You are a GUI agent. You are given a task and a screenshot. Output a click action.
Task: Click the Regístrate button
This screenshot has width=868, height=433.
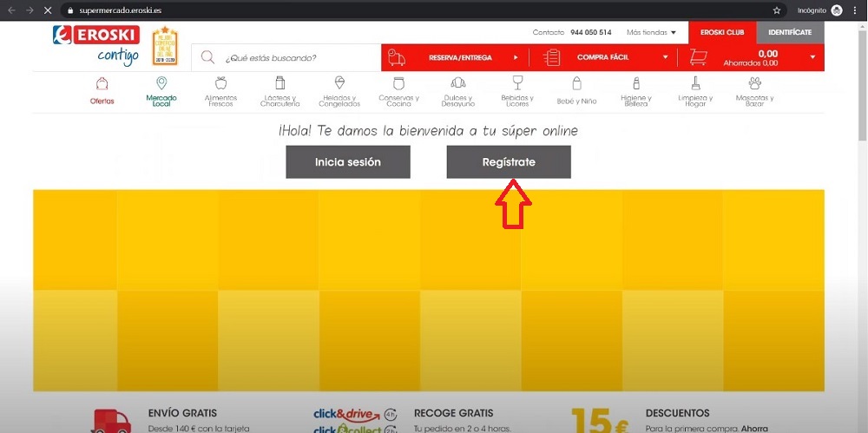coord(509,162)
